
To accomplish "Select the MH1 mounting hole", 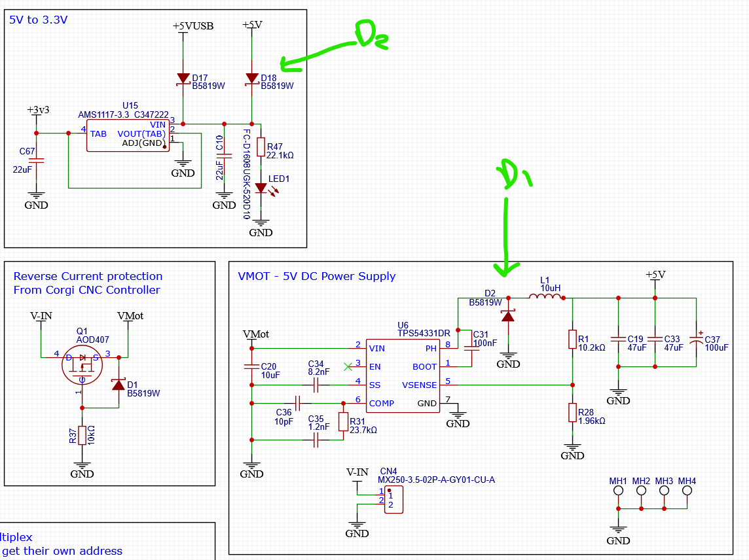I will pyautogui.click(x=617, y=493).
